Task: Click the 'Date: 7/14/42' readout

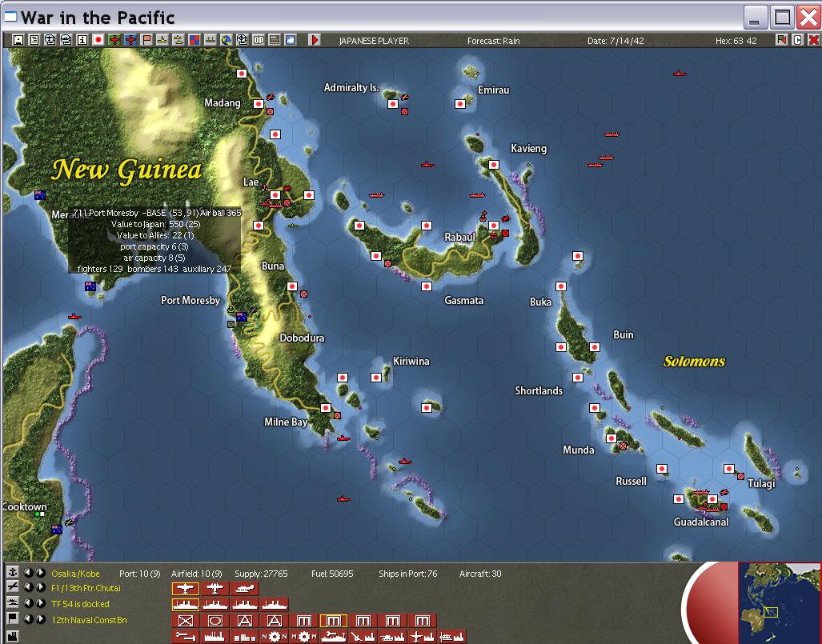Action: click(615, 41)
